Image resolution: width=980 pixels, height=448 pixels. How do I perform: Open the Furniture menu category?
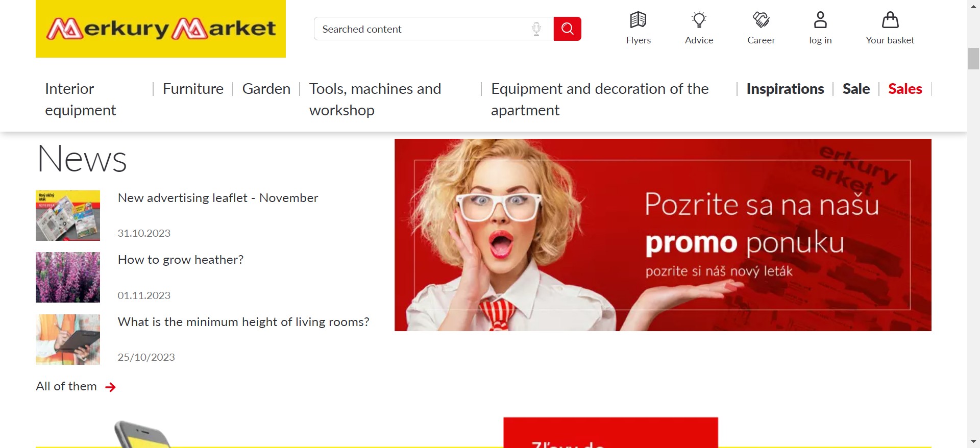[193, 89]
